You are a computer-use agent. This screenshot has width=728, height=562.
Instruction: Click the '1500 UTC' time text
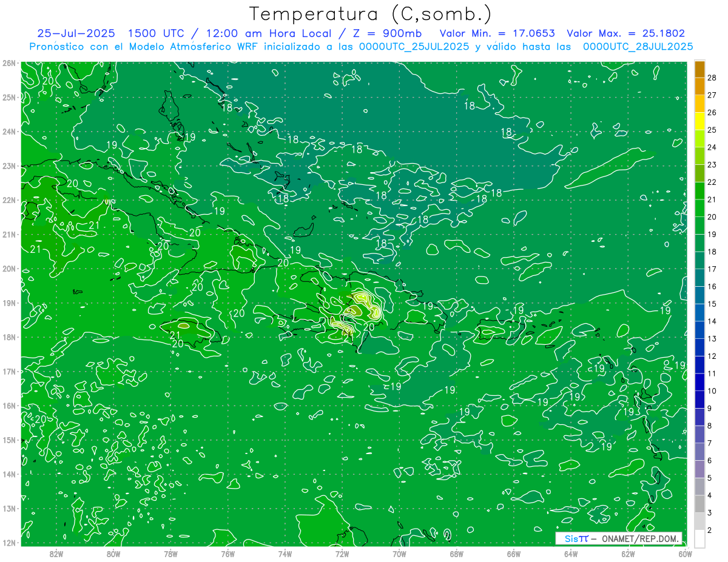(158, 33)
